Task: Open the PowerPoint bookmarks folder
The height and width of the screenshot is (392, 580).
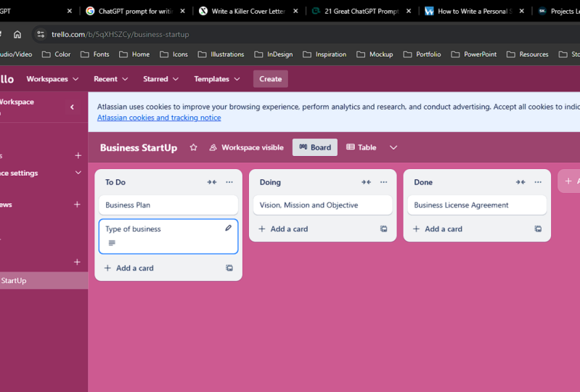Action: 474,54
